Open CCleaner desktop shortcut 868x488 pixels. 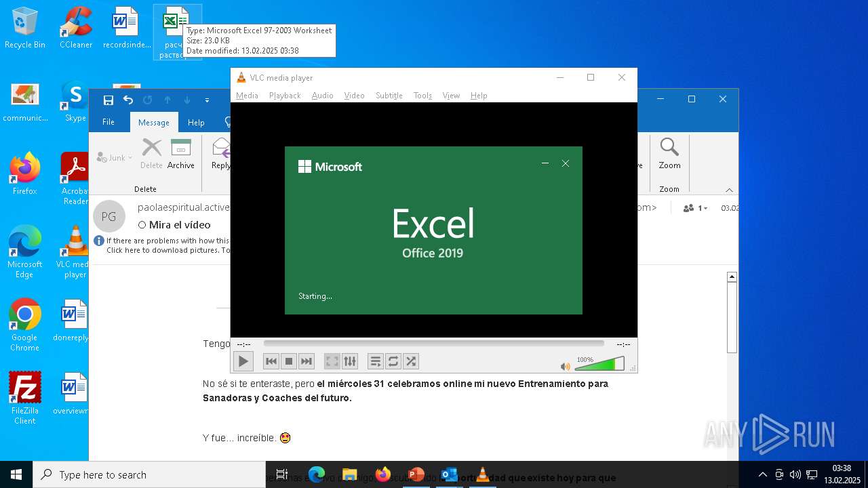76,28
